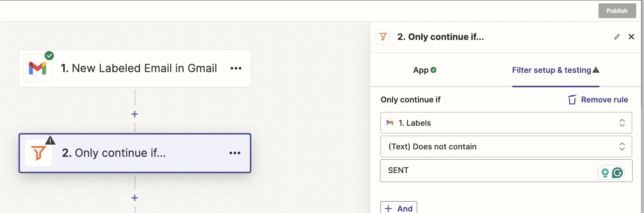644x213 pixels.
Task: Click the Only continue if section heading
Action: (410, 100)
